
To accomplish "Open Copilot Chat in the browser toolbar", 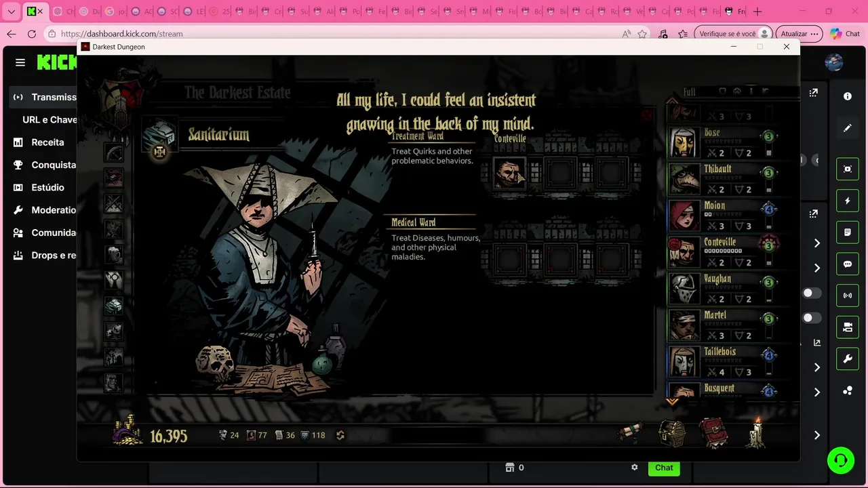I will [x=845, y=34].
